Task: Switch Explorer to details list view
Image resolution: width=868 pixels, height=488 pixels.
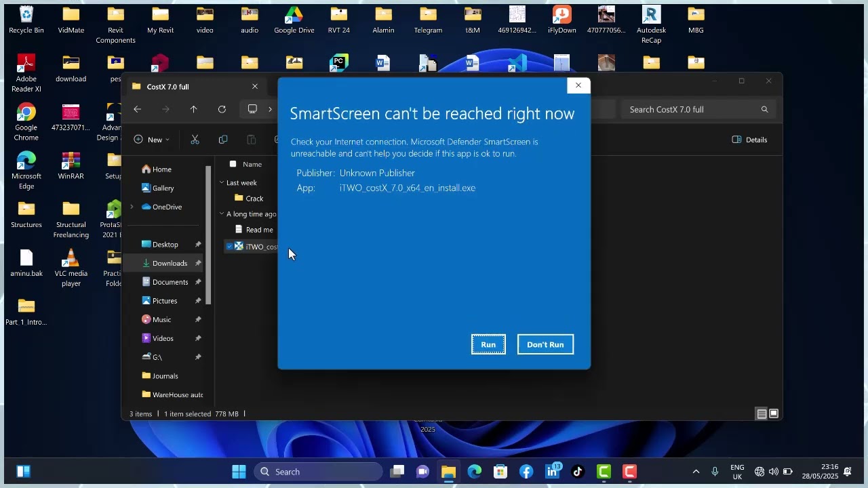Action: point(762,414)
